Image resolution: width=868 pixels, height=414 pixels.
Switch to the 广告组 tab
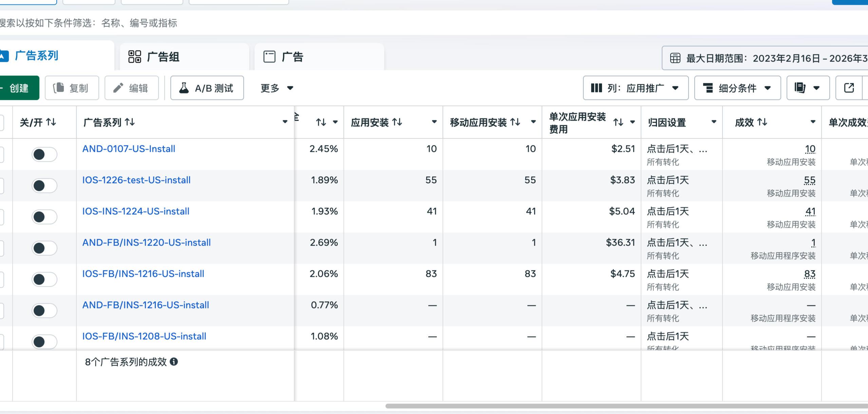[x=163, y=57]
